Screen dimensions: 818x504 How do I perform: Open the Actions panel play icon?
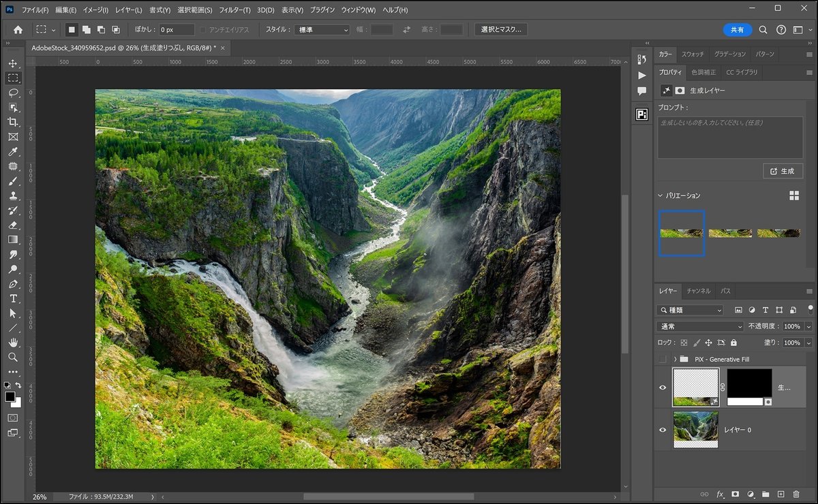[641, 76]
